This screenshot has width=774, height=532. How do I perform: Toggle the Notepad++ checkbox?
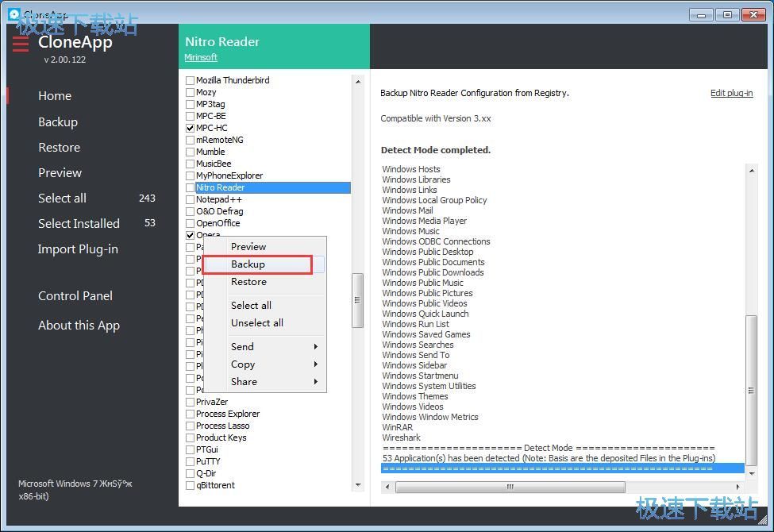click(x=190, y=199)
